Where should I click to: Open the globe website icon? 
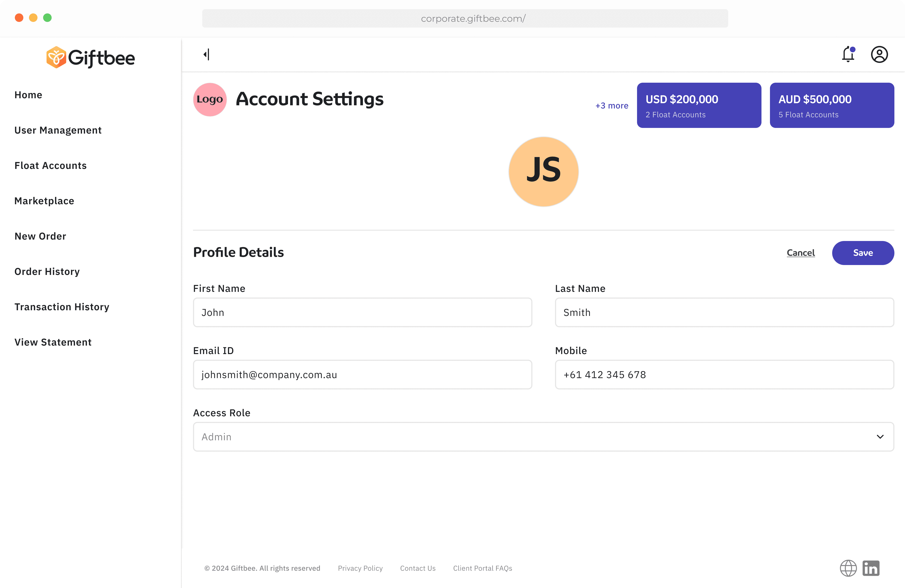pyautogui.click(x=848, y=568)
